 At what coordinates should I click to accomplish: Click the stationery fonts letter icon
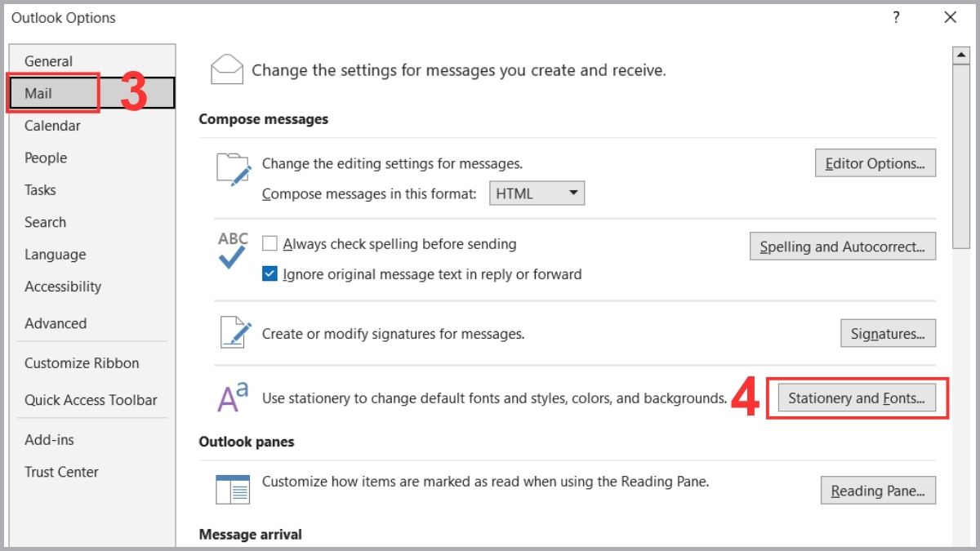232,398
